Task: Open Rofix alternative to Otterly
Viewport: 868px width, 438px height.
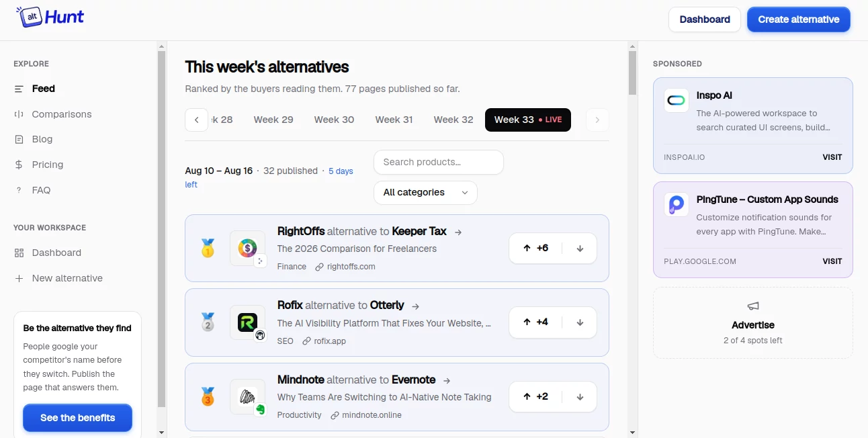Action: click(x=341, y=305)
